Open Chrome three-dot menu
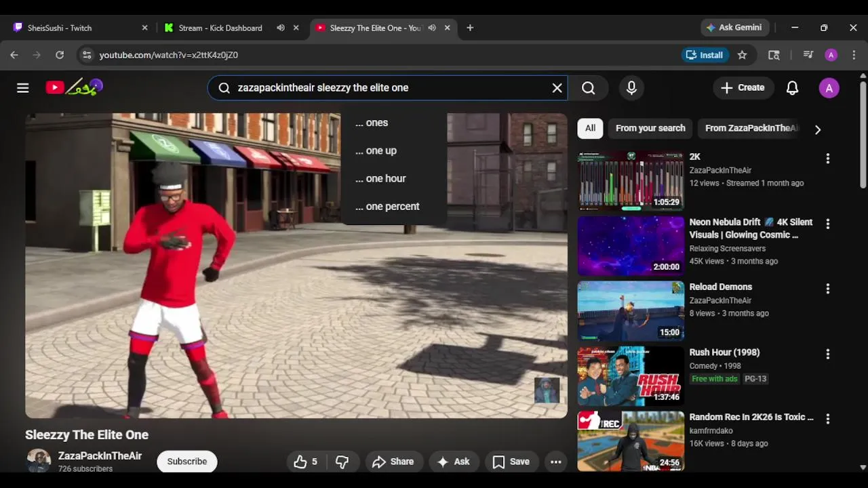The image size is (868, 488). (854, 55)
